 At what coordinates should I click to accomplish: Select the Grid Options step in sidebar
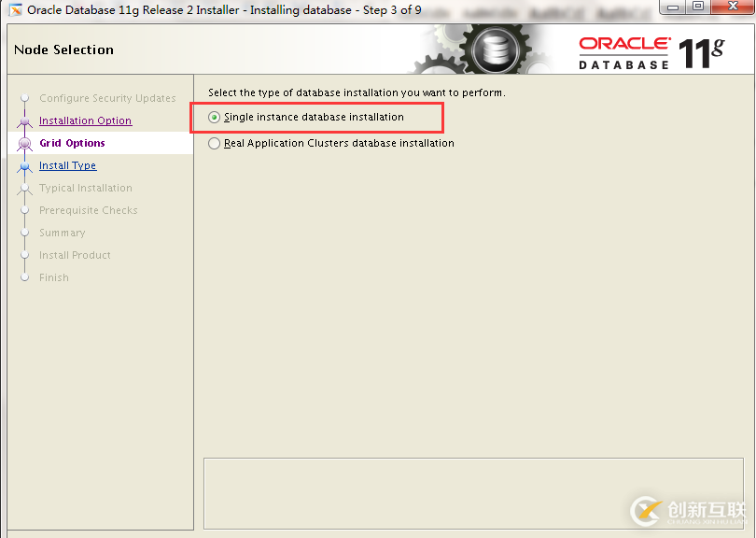72,143
